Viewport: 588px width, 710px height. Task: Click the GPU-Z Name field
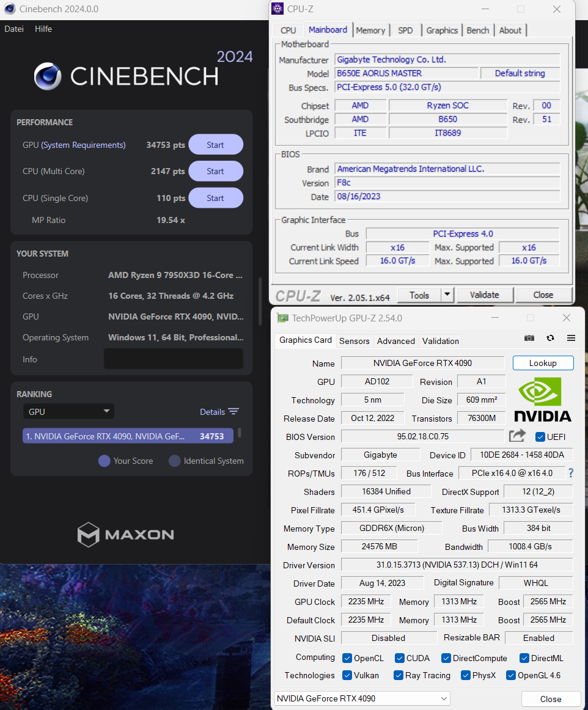tap(422, 363)
